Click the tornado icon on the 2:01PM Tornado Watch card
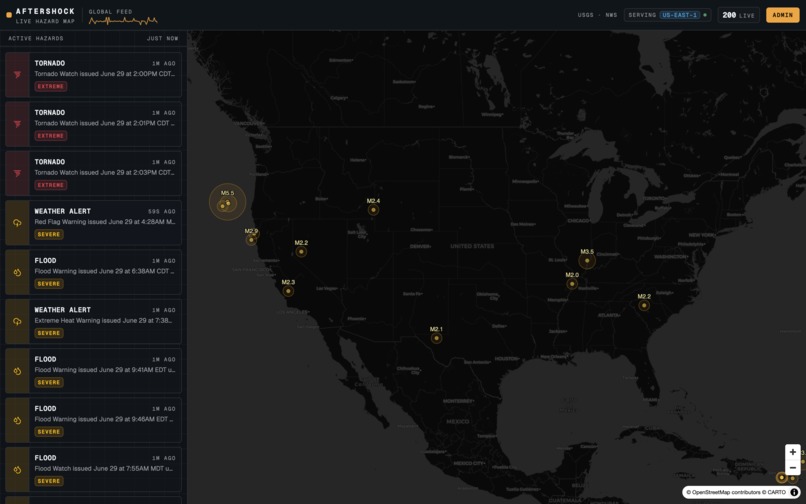Viewport: 806px width, 504px height. click(x=17, y=124)
